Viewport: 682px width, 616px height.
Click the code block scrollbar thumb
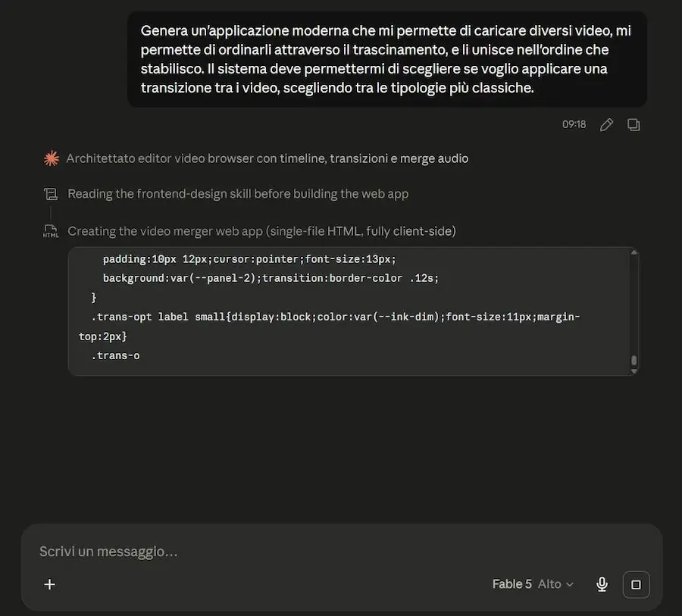634,360
